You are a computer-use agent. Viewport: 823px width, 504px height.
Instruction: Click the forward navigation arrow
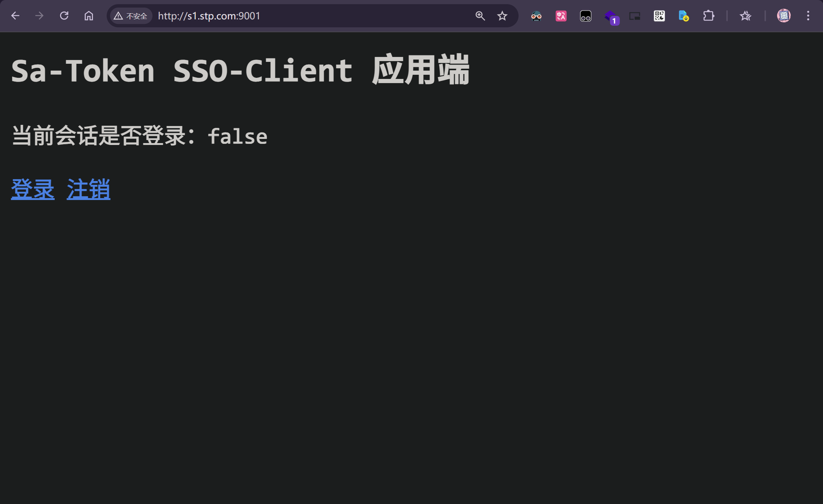39,16
